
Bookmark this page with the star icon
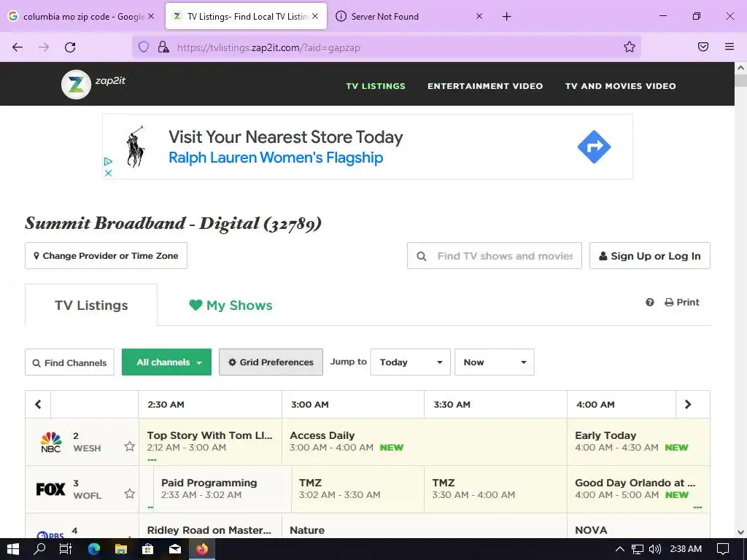[630, 47]
